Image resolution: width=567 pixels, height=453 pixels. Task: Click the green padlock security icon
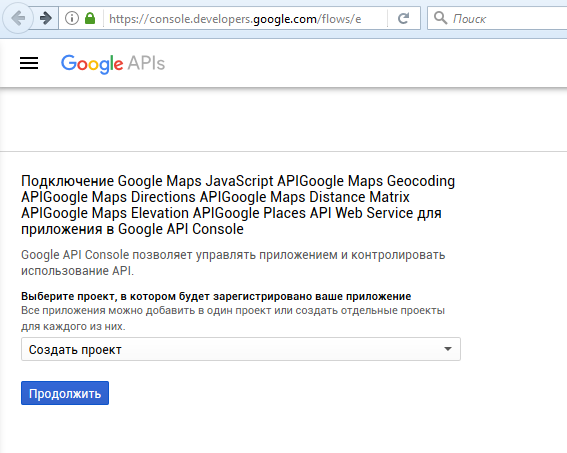coord(90,18)
